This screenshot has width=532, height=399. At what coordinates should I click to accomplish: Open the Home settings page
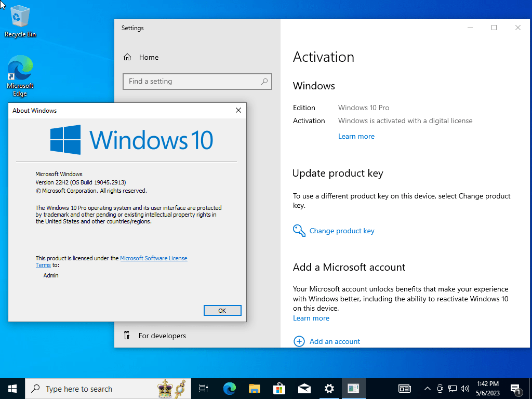click(141, 57)
